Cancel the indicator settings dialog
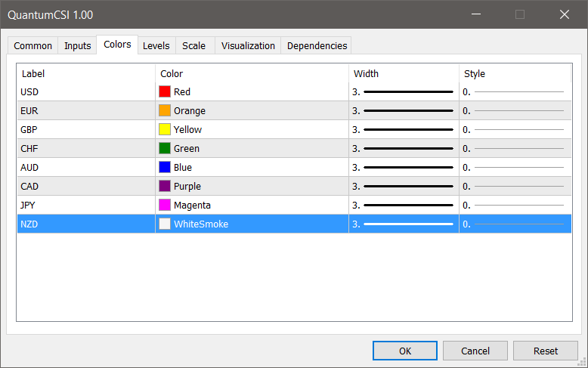This screenshot has width=588, height=368. pos(475,351)
